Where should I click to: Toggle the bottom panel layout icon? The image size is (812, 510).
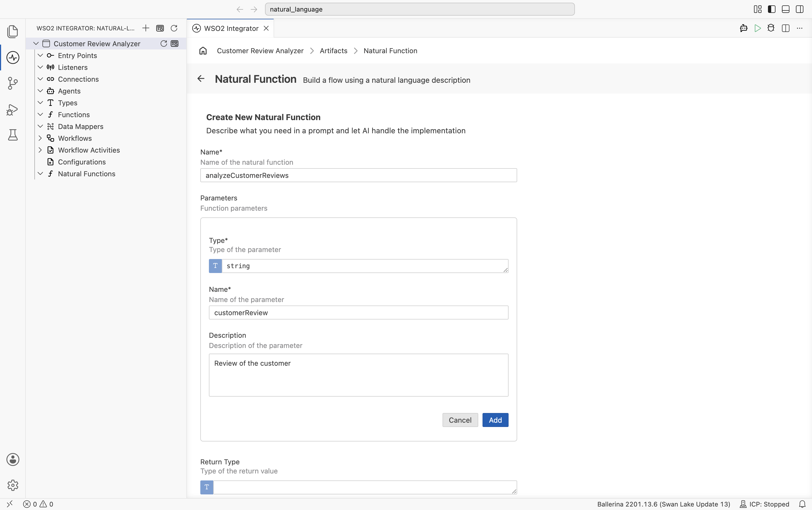pos(785,9)
